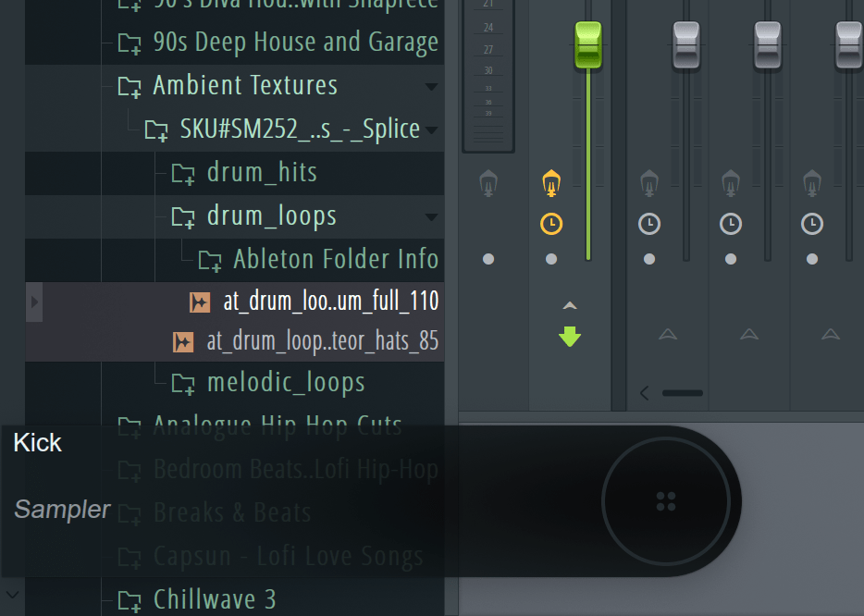Enable the leftmost gray clock icon
864x616 pixels.
649,224
